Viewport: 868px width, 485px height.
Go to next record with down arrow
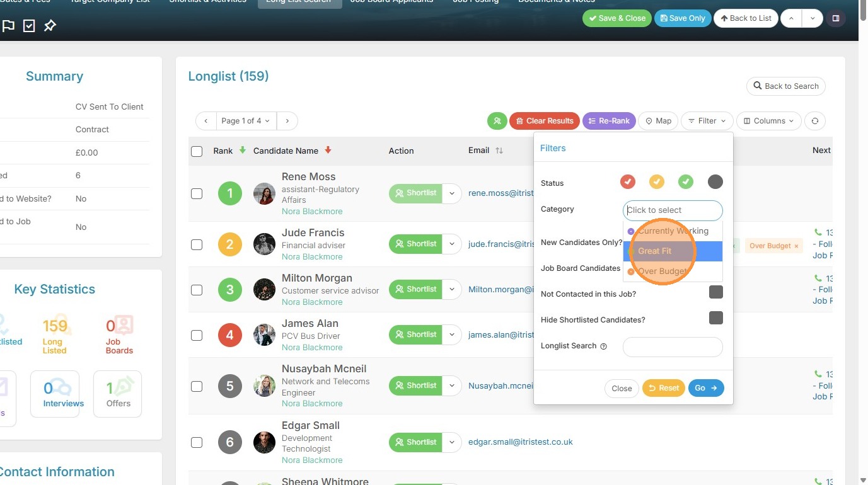pos(813,18)
